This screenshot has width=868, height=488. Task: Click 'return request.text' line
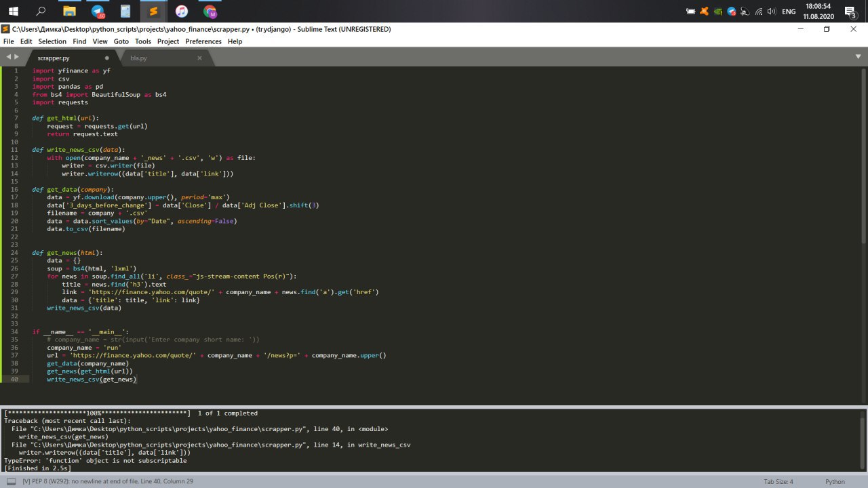(x=82, y=134)
